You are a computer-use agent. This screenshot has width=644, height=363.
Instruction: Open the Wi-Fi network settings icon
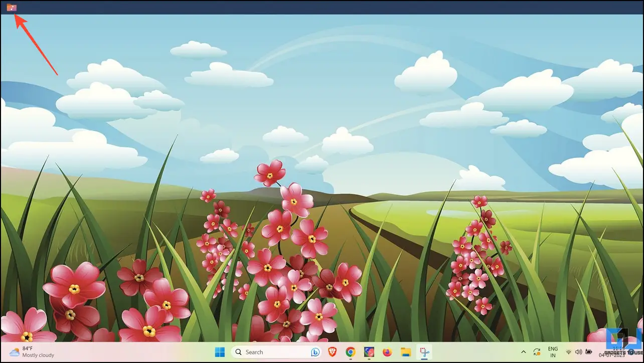(x=569, y=352)
